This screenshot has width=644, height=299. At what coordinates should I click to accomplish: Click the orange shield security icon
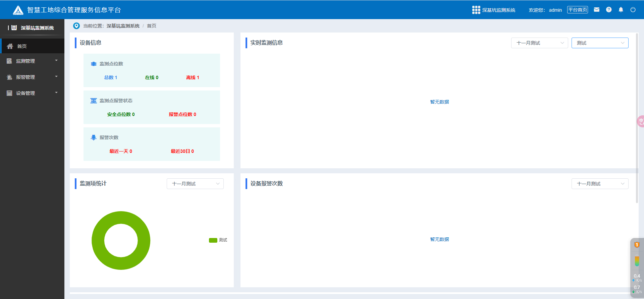(637, 245)
